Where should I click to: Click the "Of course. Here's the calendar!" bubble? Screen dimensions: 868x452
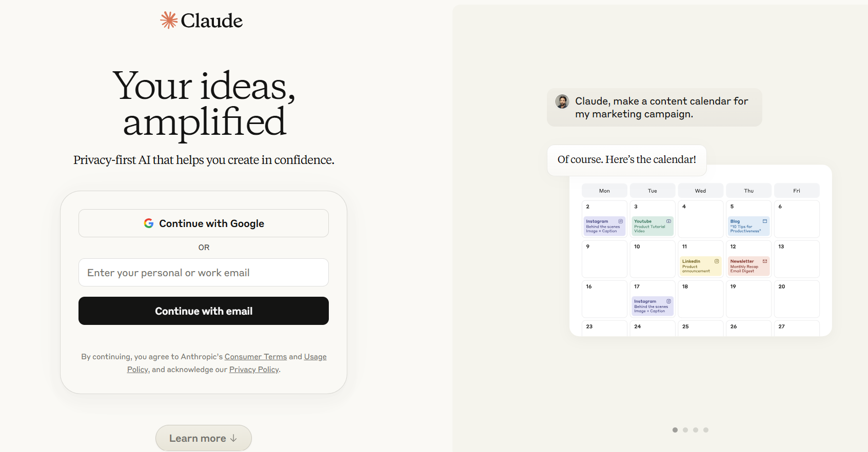tap(627, 160)
